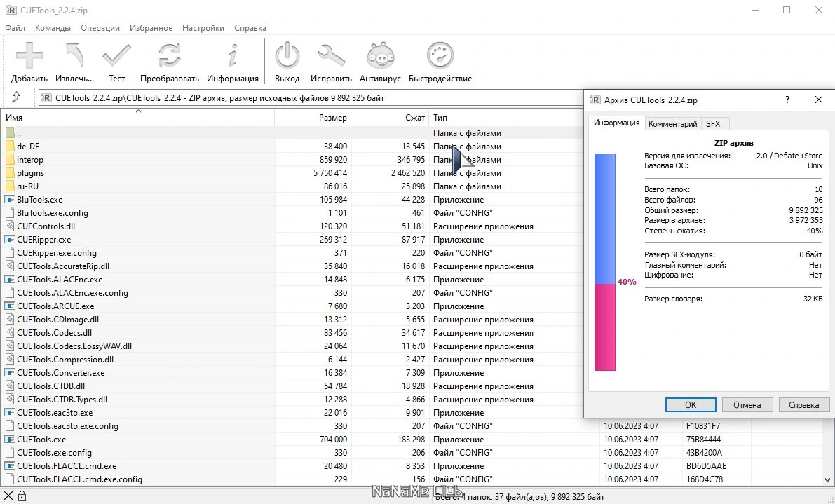The width and height of the screenshot is (835, 504).
Task: Switch to the SFX tab
Action: [713, 124]
